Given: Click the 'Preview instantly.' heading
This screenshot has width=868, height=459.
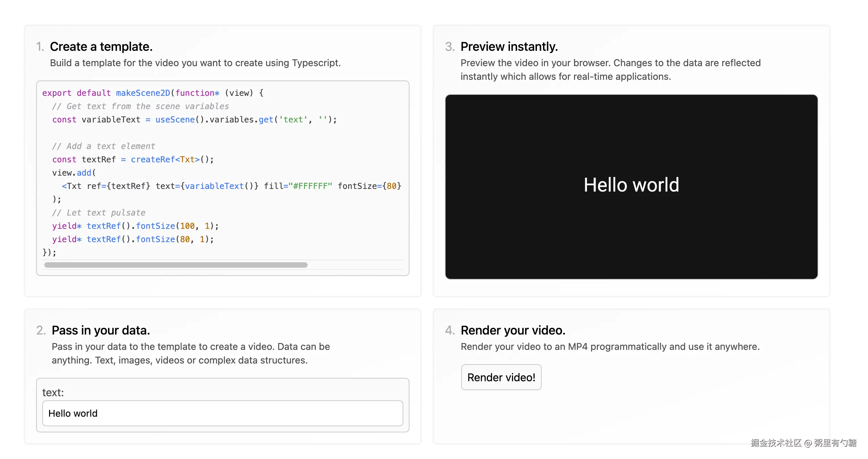Looking at the screenshot, I should pyautogui.click(x=509, y=47).
